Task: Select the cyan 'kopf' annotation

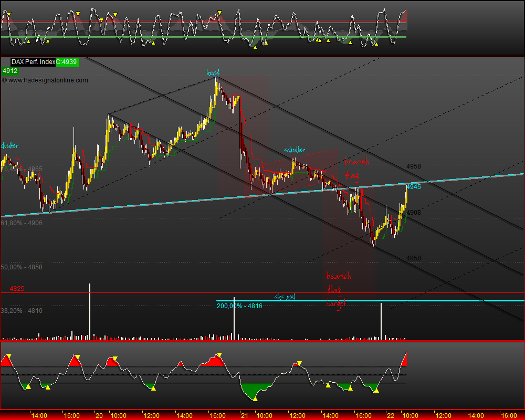Action: tap(213, 72)
